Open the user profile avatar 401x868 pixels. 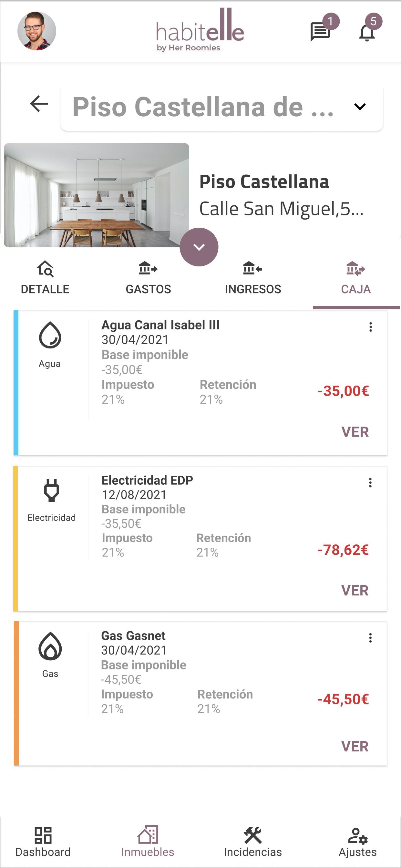coord(37,31)
